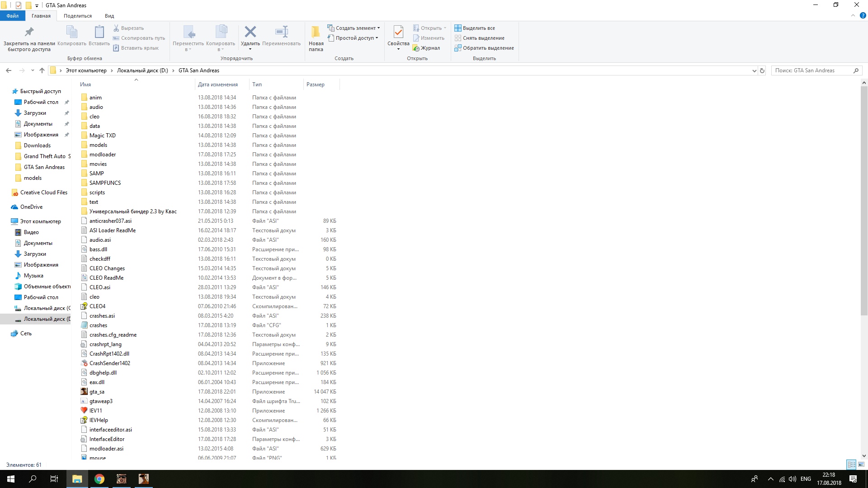Click the Cut scissors icon
This screenshot has width=868, height=488.
(x=116, y=28)
